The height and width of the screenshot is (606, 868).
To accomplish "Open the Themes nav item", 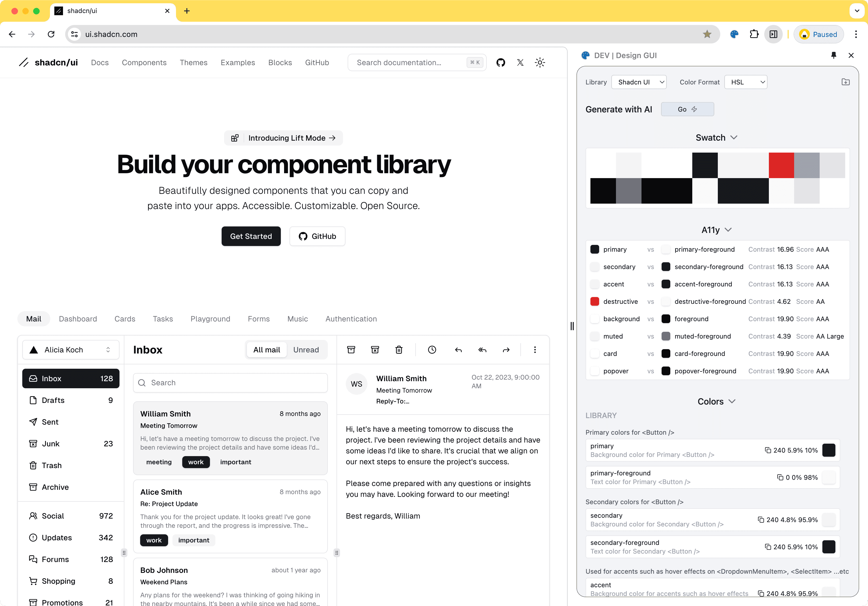I will (x=194, y=62).
